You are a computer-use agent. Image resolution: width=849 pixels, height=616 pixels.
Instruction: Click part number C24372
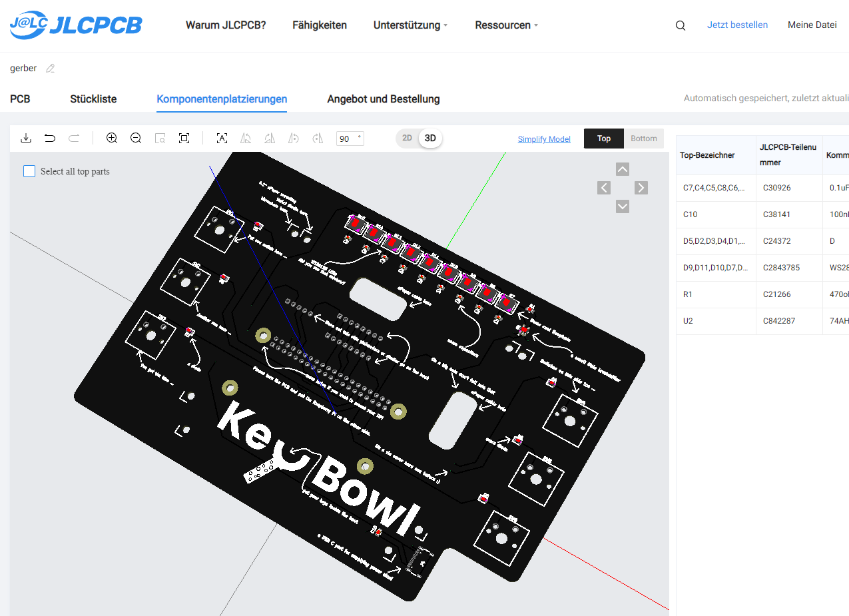[x=777, y=241]
